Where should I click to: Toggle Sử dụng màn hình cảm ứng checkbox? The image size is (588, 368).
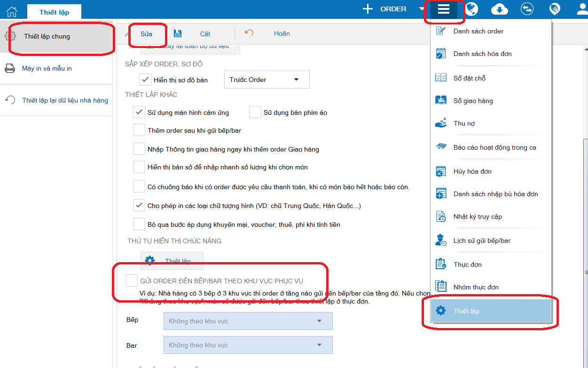139,112
